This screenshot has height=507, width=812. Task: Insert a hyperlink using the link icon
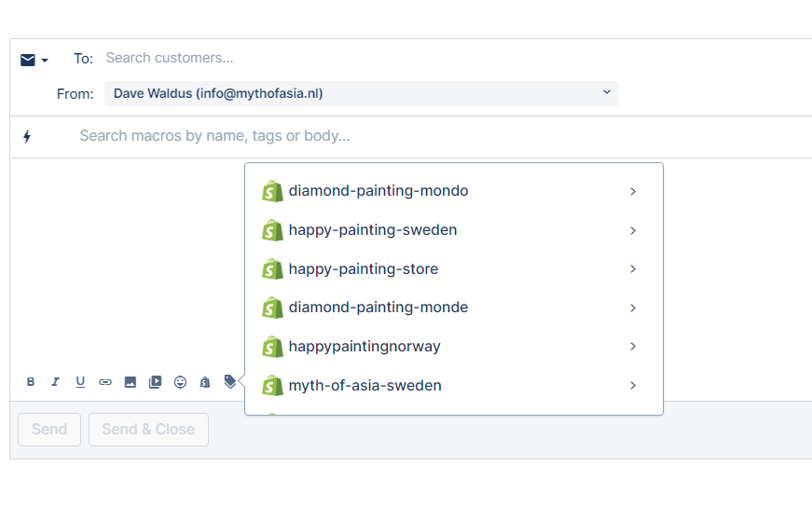tap(105, 382)
